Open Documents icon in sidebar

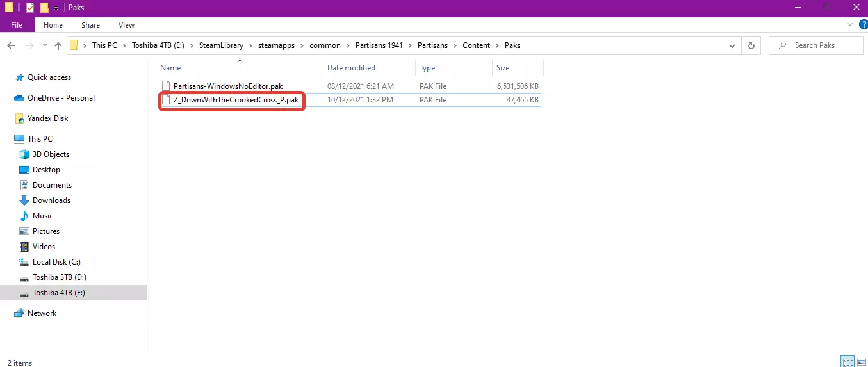pyautogui.click(x=24, y=185)
